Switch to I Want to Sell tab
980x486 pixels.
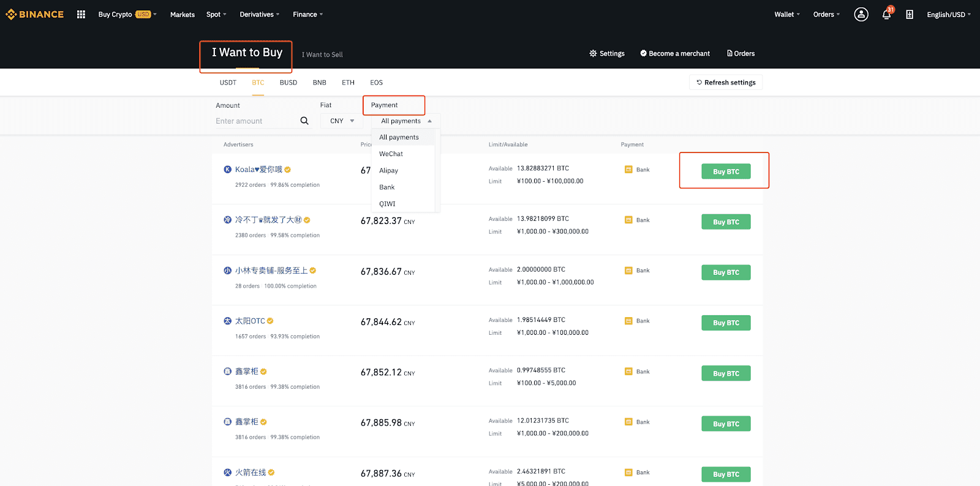click(x=322, y=54)
